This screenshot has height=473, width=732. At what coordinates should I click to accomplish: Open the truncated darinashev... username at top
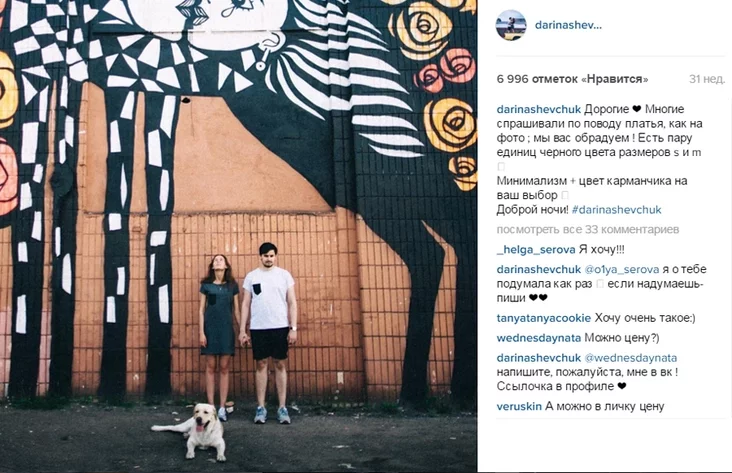(x=568, y=25)
